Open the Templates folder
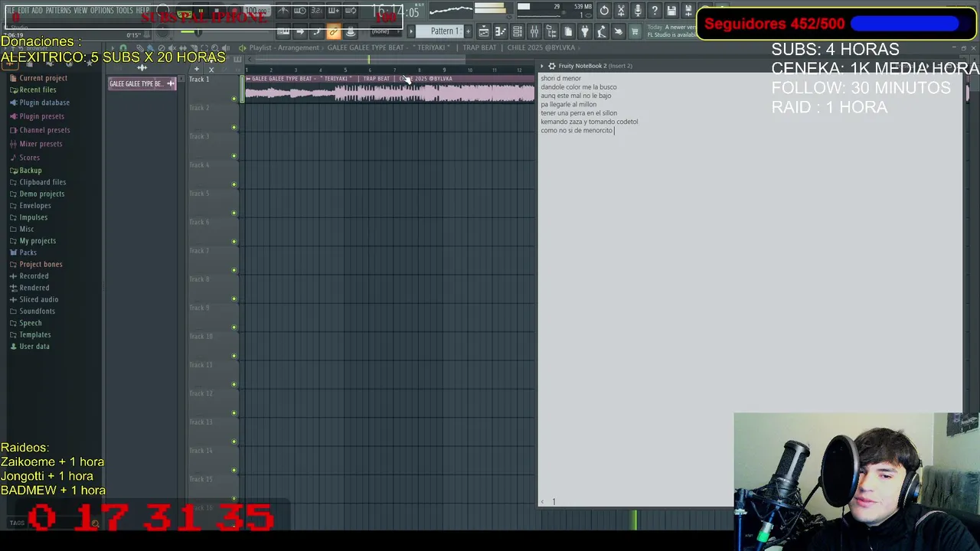The height and width of the screenshot is (551, 980). pos(35,335)
